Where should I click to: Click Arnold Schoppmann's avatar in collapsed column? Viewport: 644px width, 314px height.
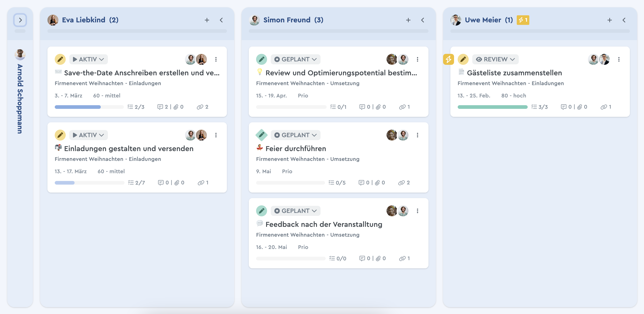click(20, 55)
